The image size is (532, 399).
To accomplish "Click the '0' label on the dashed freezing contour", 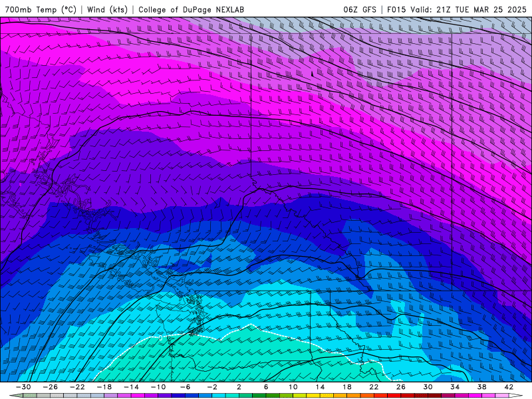I will (160, 338).
